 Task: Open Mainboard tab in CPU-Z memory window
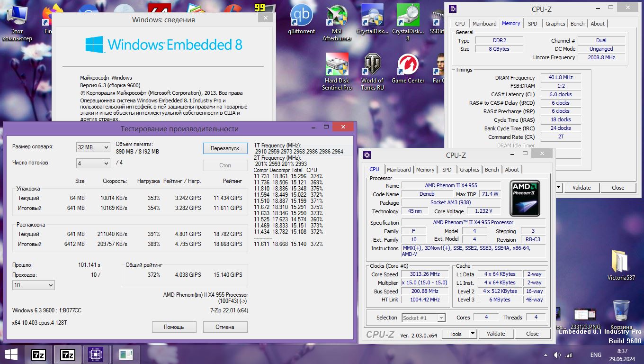484,24
